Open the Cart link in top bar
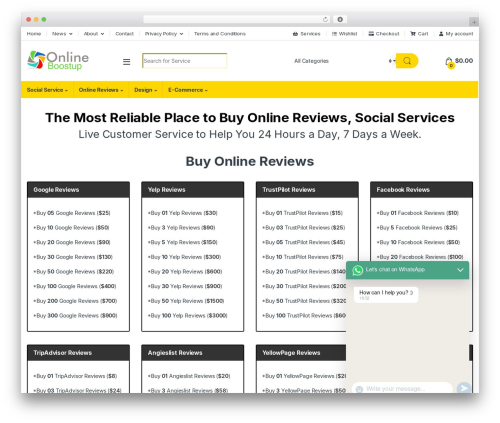 pos(419,34)
